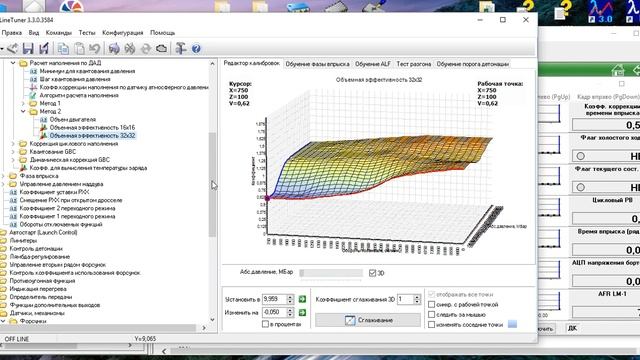640x360 pixels.
Task: Click the Сглаживание button
Action: [368, 320]
